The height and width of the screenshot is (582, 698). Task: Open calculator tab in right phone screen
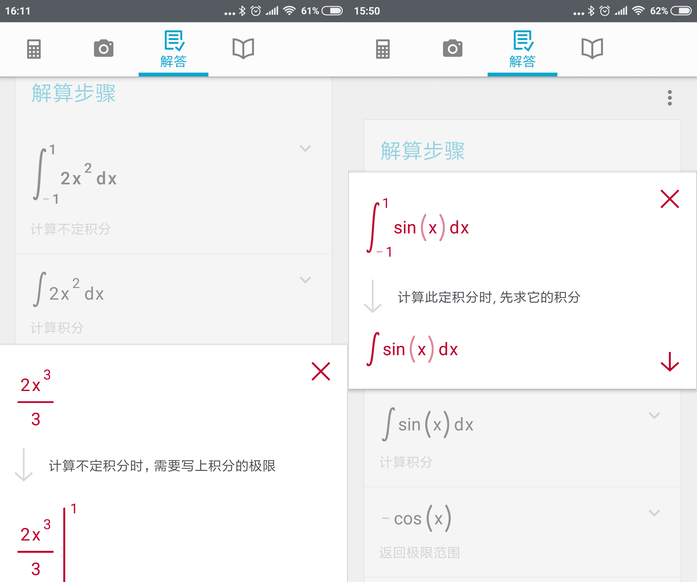(383, 49)
